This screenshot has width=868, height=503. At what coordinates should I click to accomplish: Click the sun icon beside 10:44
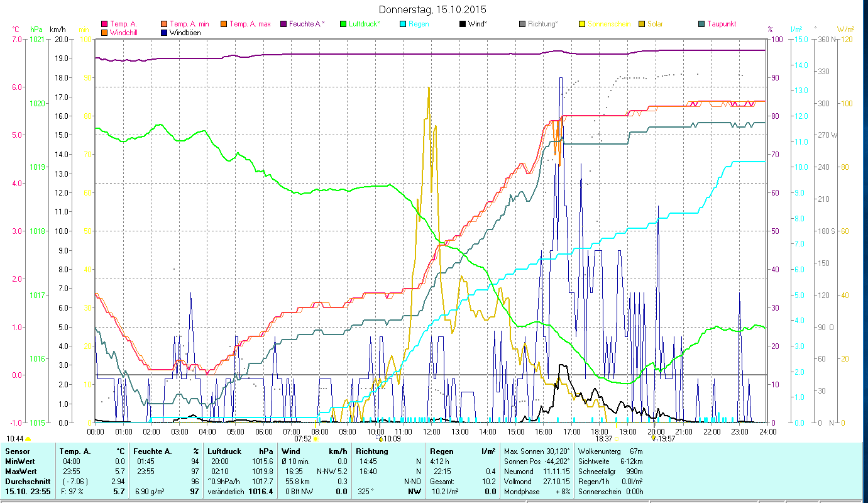(28, 439)
